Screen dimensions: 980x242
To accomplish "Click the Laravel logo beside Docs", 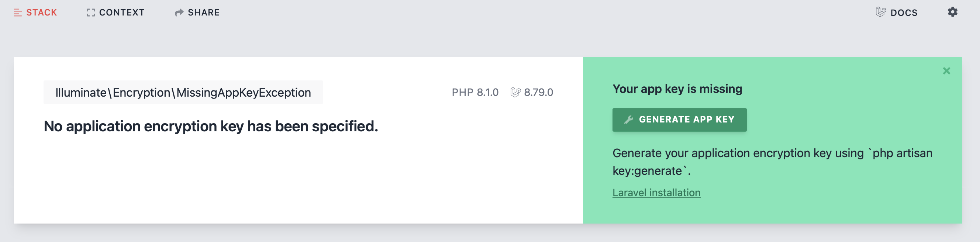I will click(x=880, y=12).
